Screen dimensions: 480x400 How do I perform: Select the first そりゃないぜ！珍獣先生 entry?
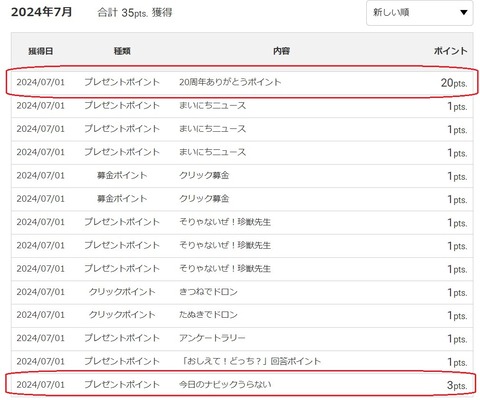pos(225,222)
